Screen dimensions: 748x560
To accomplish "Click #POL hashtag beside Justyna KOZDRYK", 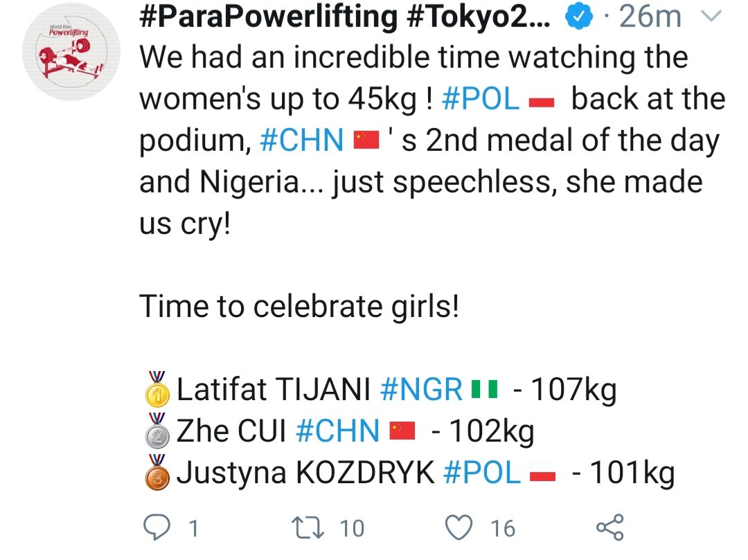I will [481, 473].
